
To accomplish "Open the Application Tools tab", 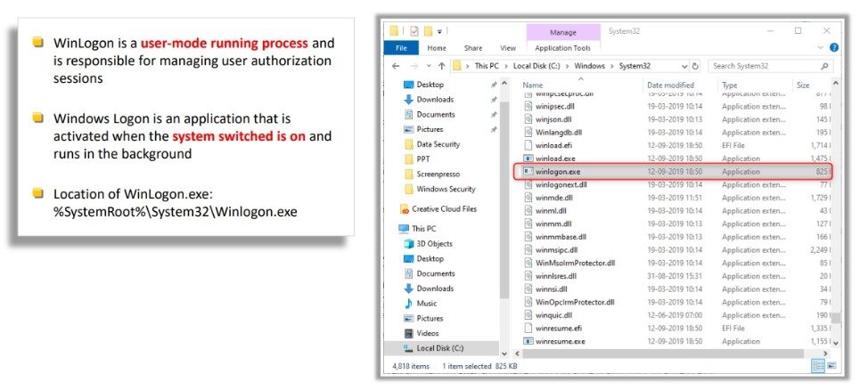I will (x=562, y=48).
